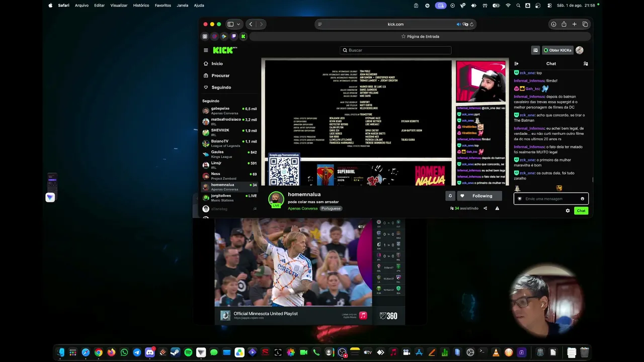Open a new Safari tab
Screen dimensions: 644x362
(x=575, y=24)
